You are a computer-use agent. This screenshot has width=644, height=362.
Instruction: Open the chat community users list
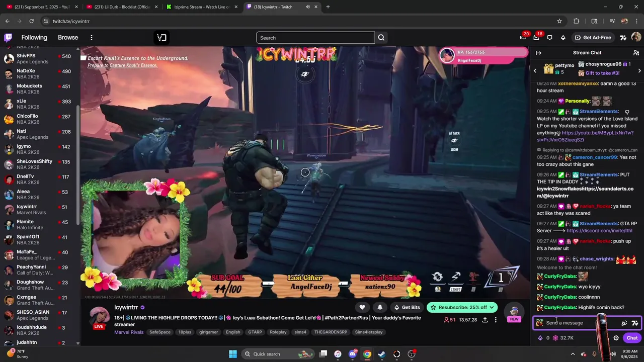(x=636, y=53)
